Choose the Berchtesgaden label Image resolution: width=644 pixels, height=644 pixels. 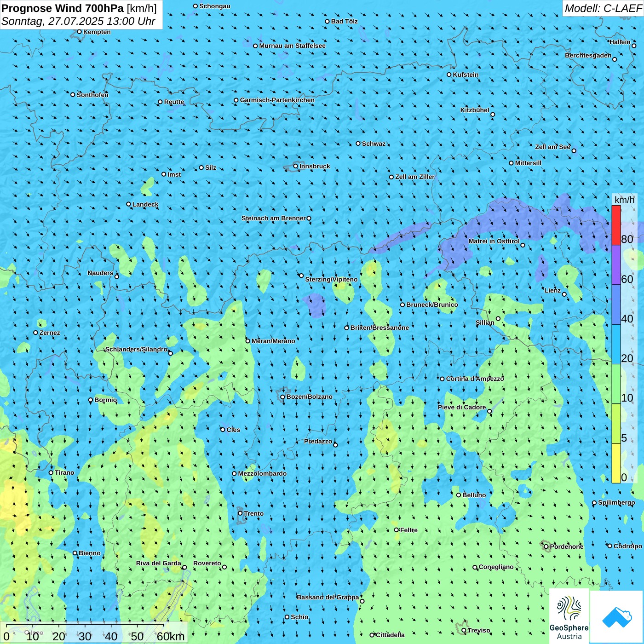588,55
